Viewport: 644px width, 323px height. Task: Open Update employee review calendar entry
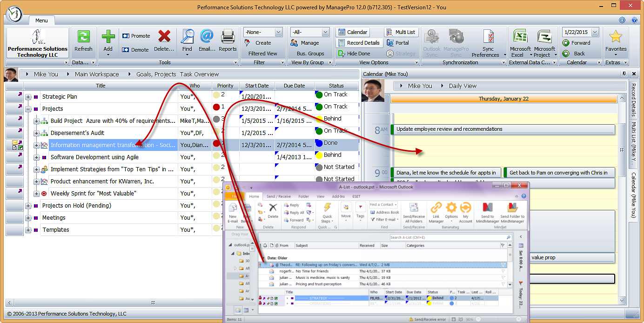click(x=503, y=129)
